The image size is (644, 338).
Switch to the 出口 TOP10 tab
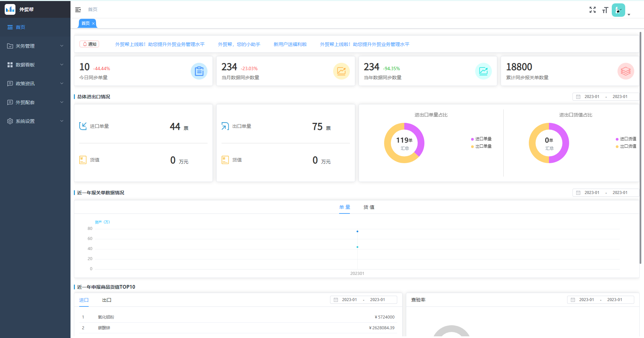click(x=106, y=300)
